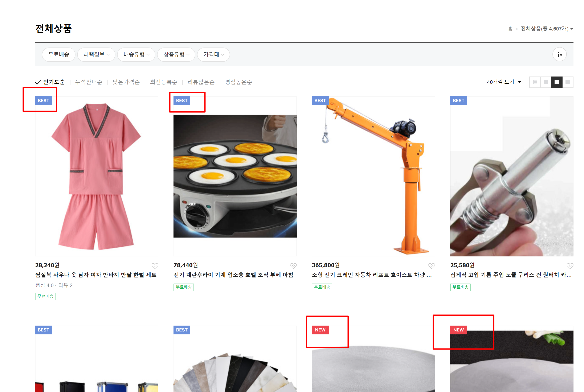Expand the 혜택정보 filter dropdown

pyautogui.click(x=96, y=54)
